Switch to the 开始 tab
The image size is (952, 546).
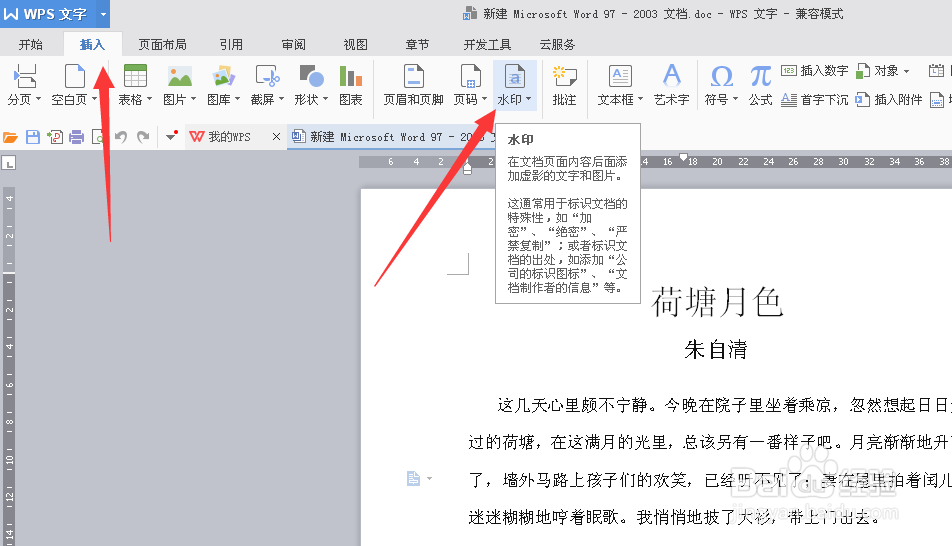pos(30,44)
